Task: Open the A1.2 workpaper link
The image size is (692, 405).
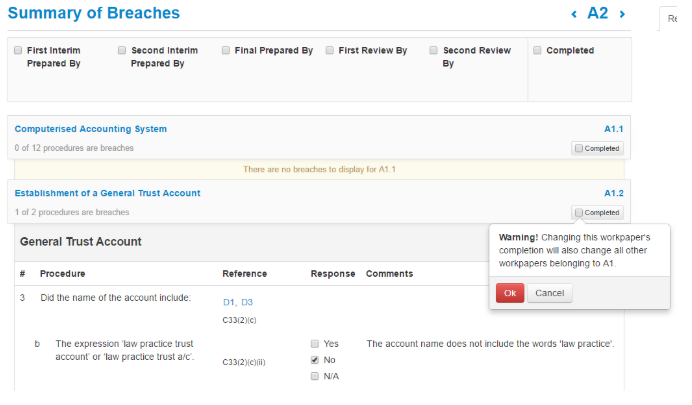Action: coord(613,193)
